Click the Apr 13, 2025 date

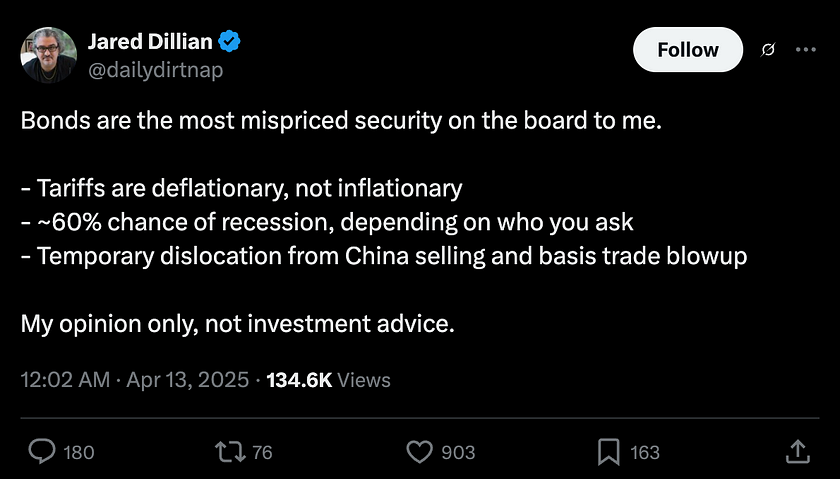point(188,380)
